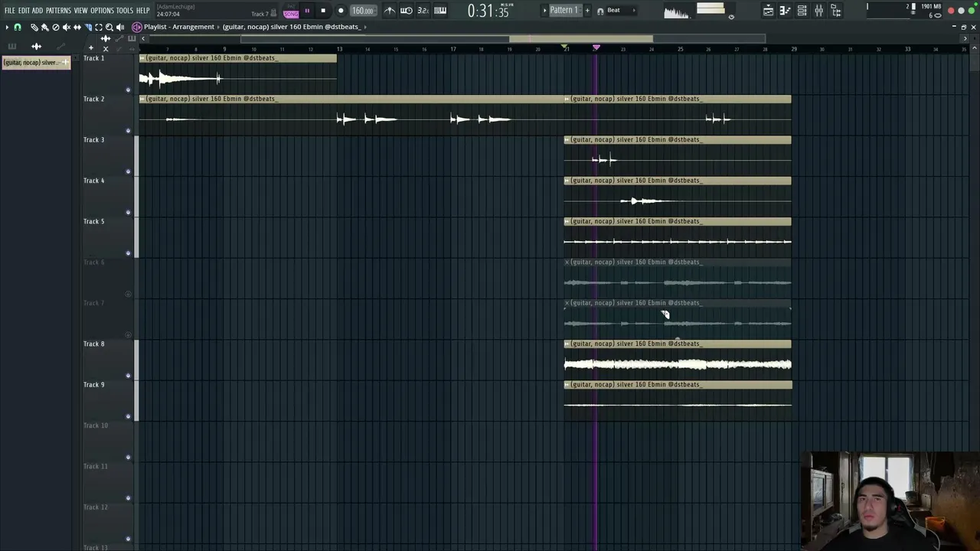The height and width of the screenshot is (551, 980).
Task: Open the OPTIONS menu
Action: coord(102,11)
